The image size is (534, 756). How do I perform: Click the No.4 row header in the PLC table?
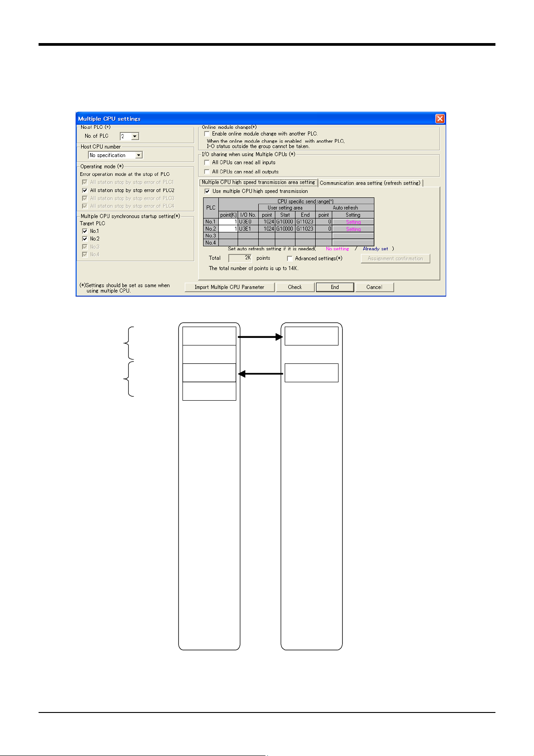(211, 243)
